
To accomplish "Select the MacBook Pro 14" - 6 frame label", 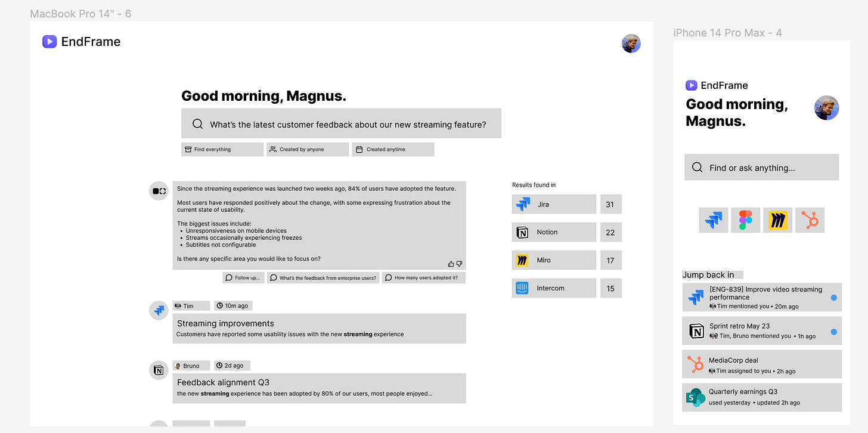I will [80, 13].
